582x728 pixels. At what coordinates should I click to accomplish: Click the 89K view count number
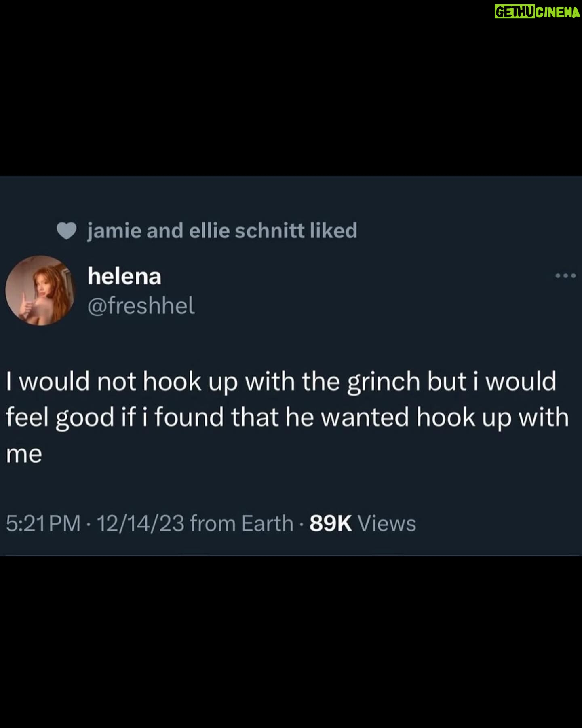(x=331, y=523)
